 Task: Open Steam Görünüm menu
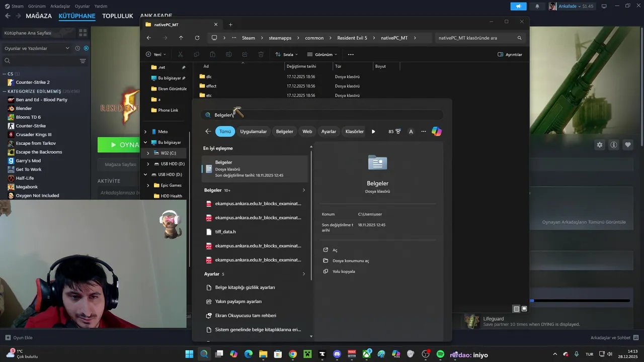pos(37,6)
